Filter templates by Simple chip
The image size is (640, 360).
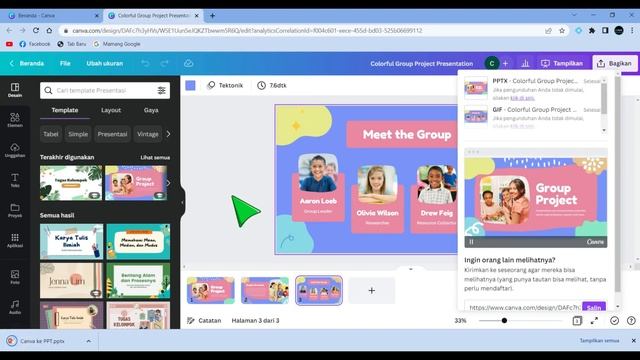click(x=78, y=134)
